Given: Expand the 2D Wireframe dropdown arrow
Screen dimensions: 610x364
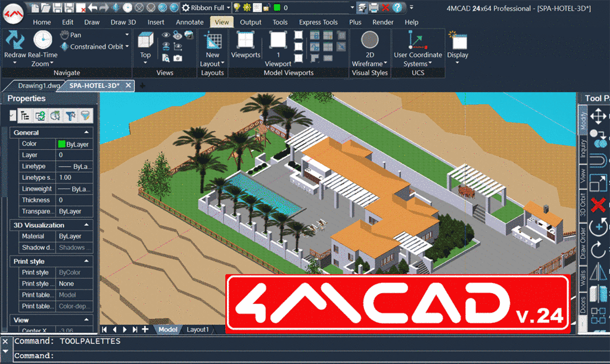Looking at the screenshot, I should point(385,63).
